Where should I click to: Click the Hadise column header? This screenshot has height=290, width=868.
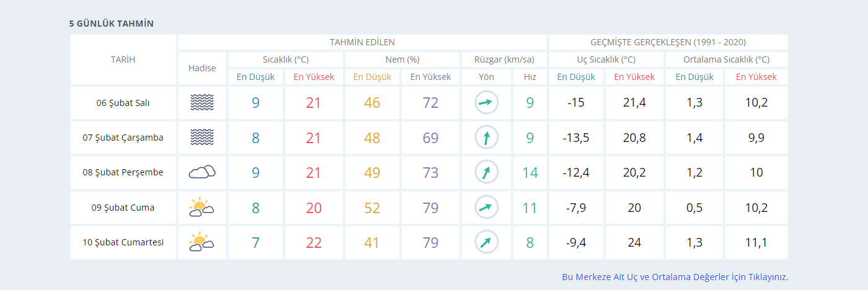202,68
